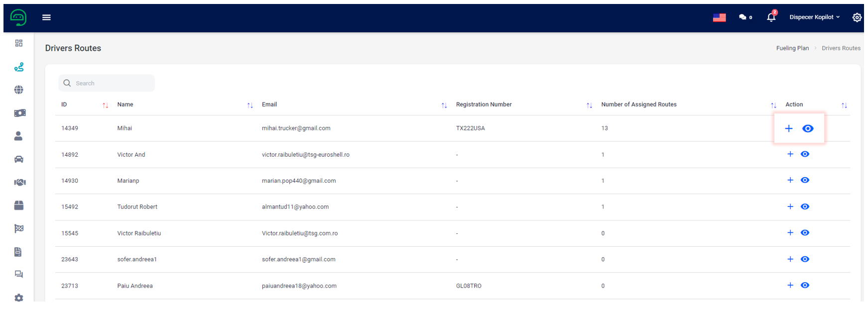Screen dimensions: 868x311
Task: View routes for driver Mihai
Action: click(808, 128)
